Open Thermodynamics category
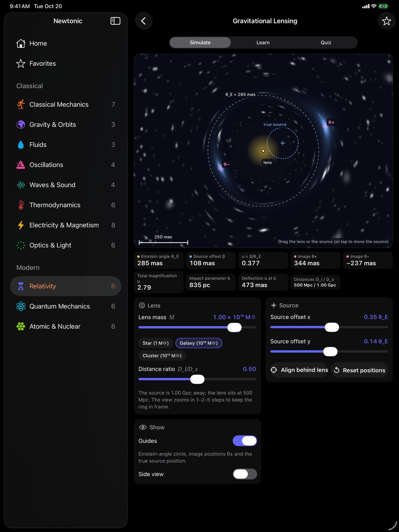 (66, 205)
